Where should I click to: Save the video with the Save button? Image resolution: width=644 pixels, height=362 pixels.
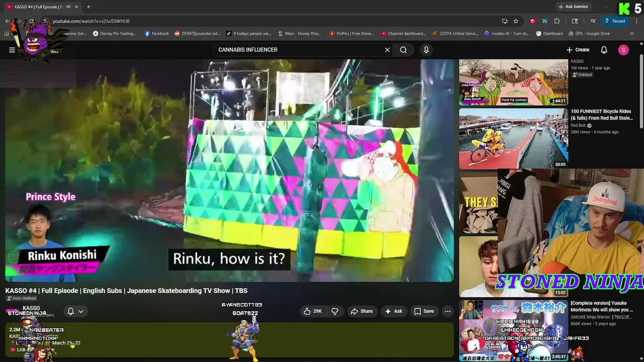pyautogui.click(x=424, y=311)
